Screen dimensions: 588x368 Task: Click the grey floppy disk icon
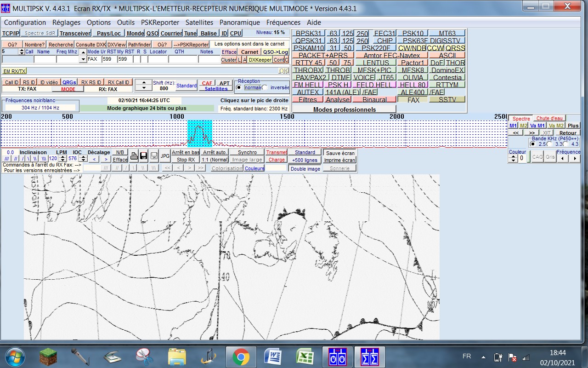(x=154, y=156)
